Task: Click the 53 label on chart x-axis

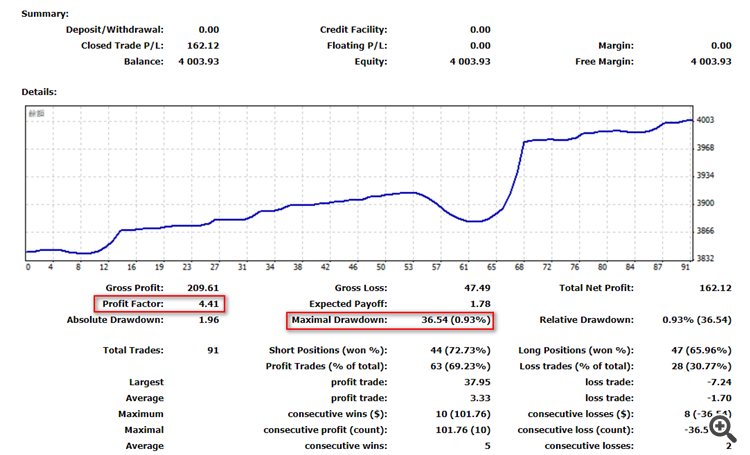Action: pos(408,267)
